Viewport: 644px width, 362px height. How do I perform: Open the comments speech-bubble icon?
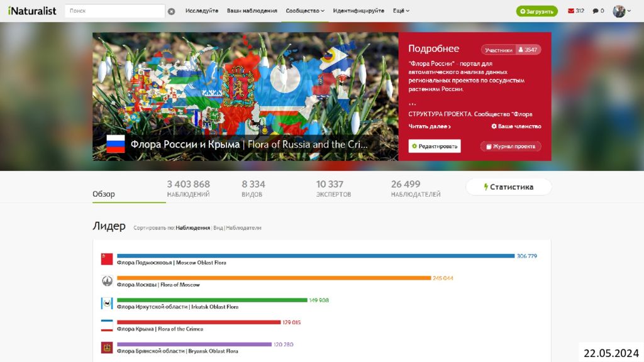tap(598, 11)
